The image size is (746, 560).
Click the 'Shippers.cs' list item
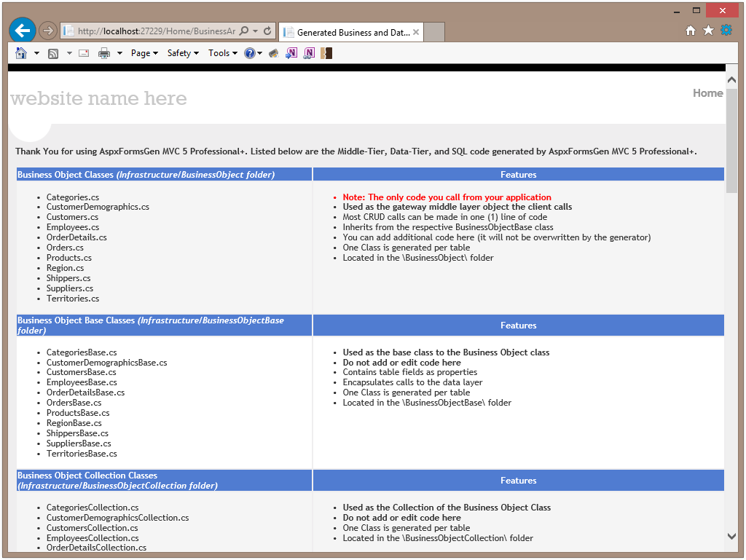pyautogui.click(x=68, y=278)
